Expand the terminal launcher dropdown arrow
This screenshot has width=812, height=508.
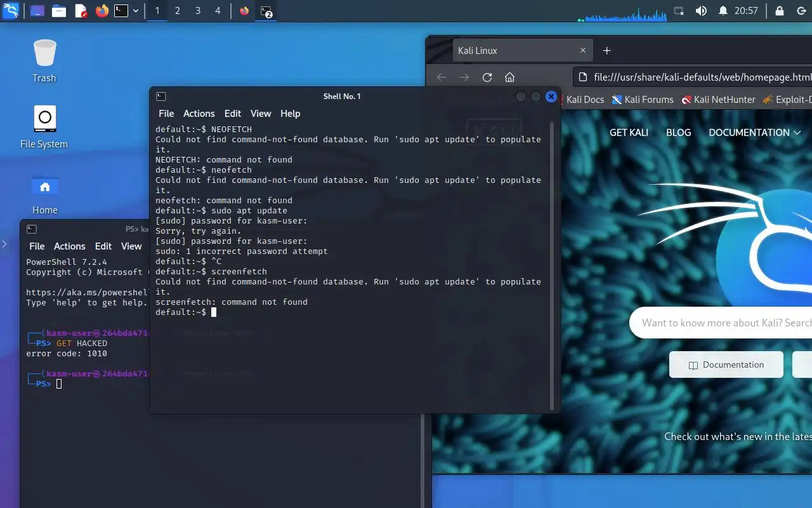click(136, 11)
